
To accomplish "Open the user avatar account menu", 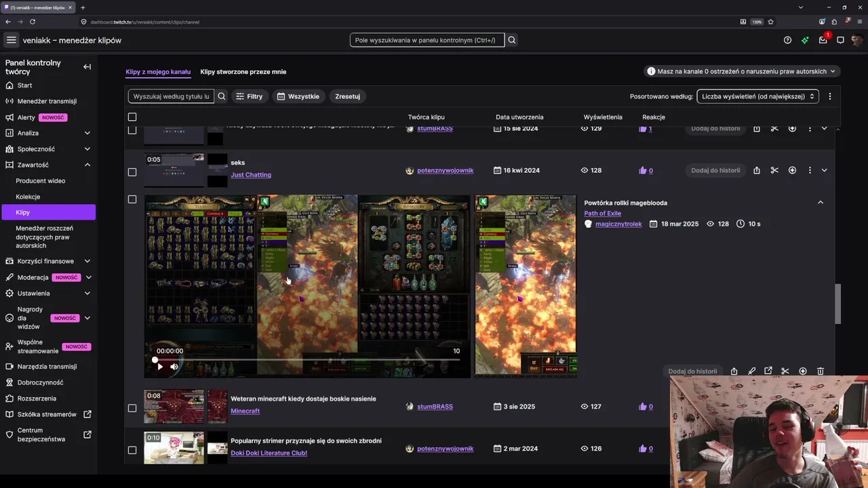I will coord(857,40).
